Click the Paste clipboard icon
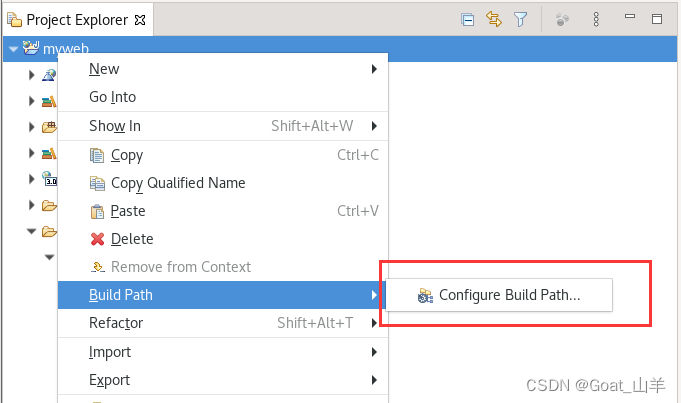Image resolution: width=681 pixels, height=403 pixels. (97, 211)
